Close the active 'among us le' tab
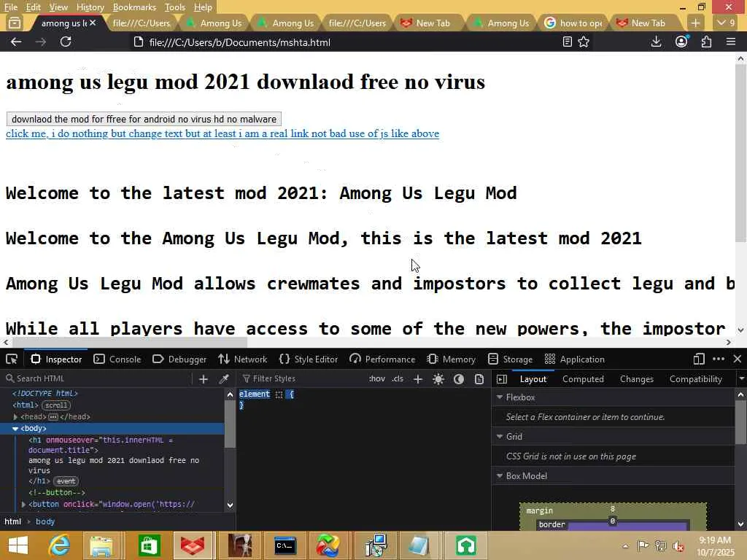 pyautogui.click(x=93, y=23)
